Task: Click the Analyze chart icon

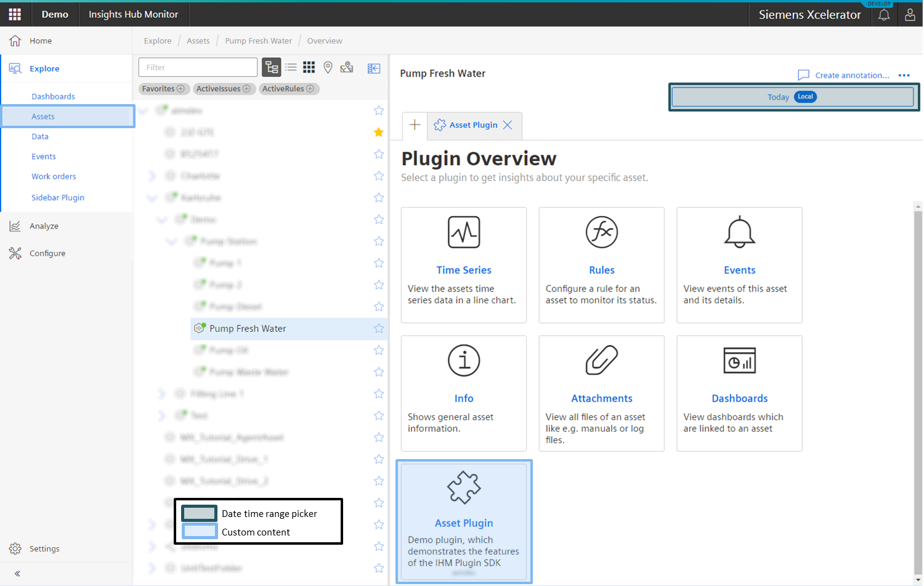Action: (15, 226)
